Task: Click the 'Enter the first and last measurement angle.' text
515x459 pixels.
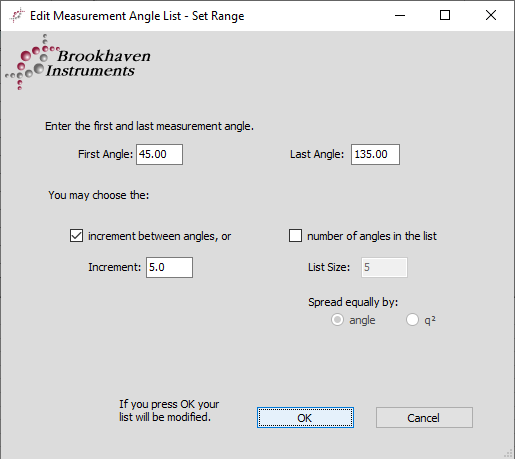Action: coord(149,126)
